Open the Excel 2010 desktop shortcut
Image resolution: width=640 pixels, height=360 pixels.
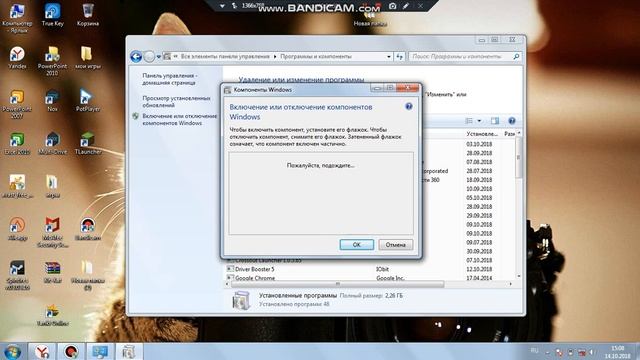point(17,144)
